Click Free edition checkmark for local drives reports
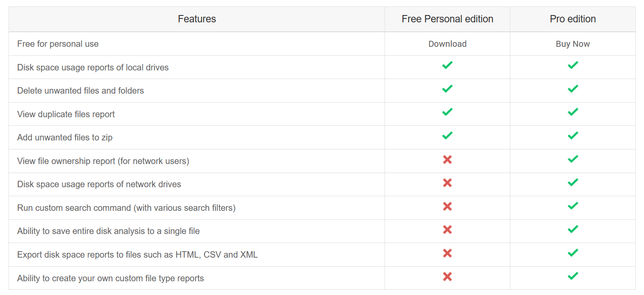 pos(447,65)
